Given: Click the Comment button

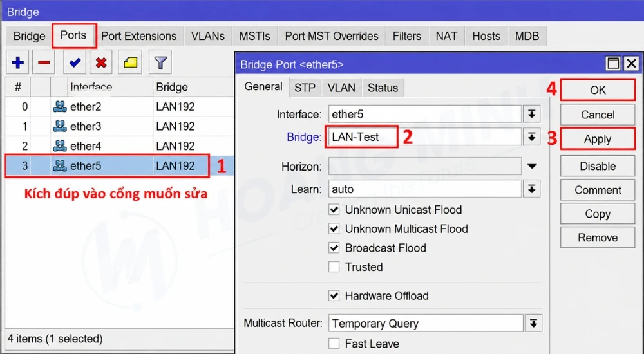Looking at the screenshot, I should [598, 190].
